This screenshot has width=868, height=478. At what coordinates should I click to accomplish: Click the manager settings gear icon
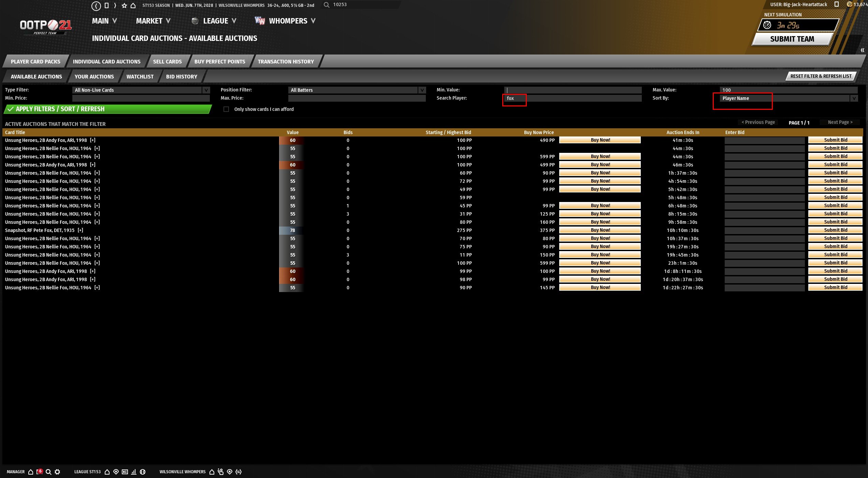coord(57,472)
